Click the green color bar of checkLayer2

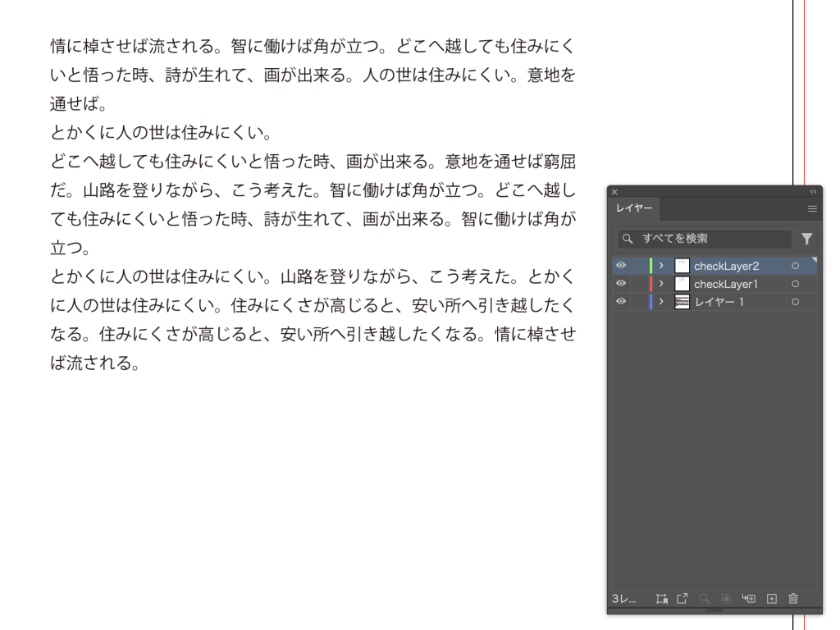(x=651, y=266)
